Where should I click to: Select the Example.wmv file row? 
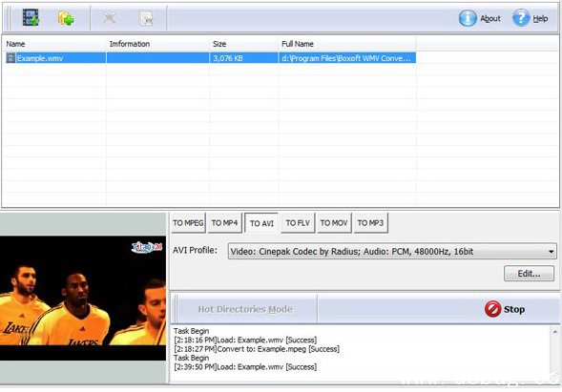click(x=211, y=58)
